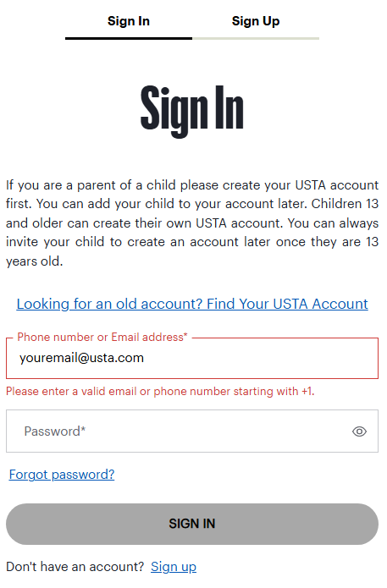Show password using the eye icon
Image resolution: width=387 pixels, height=588 pixels.
(359, 431)
